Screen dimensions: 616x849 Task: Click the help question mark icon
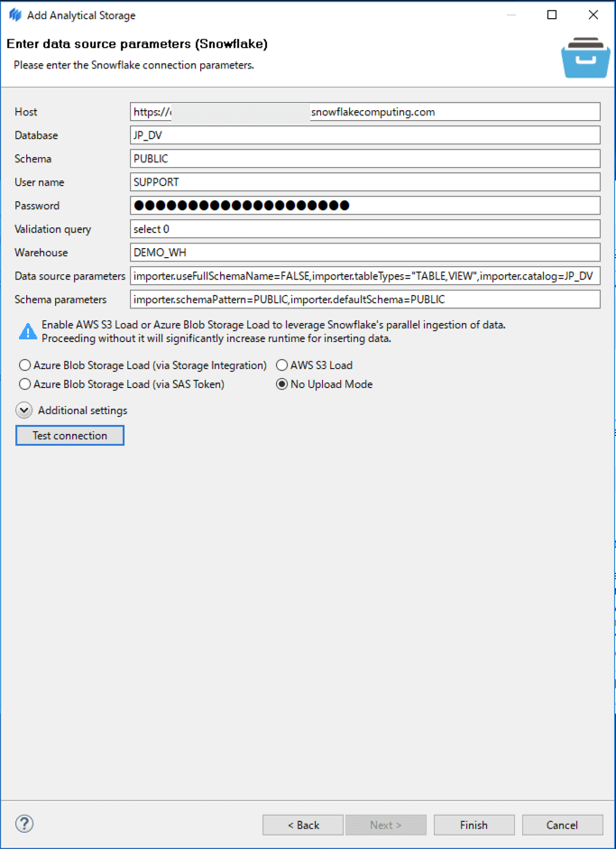24,824
